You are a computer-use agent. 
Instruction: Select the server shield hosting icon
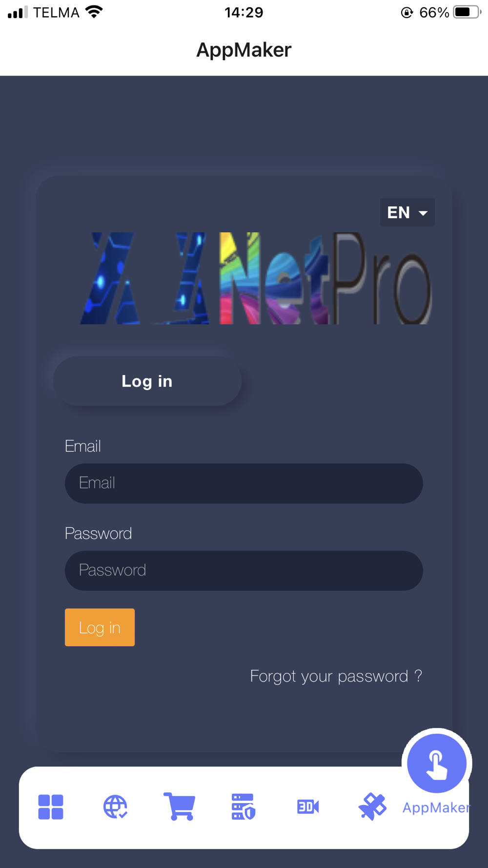244,806
